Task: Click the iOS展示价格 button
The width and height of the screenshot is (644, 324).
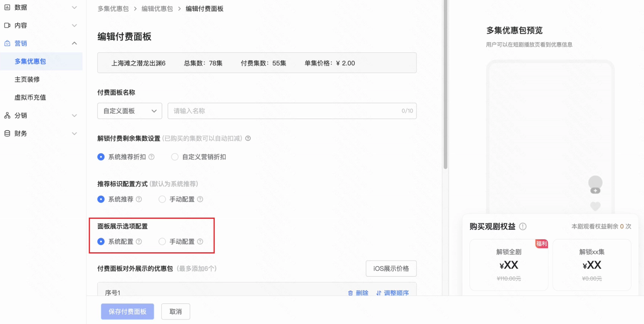Action: [391, 269]
